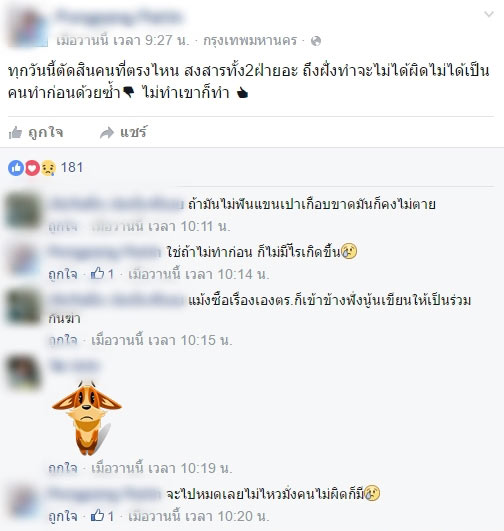
Task: Open timestamp of the 10:15 น. comment
Action: click(x=162, y=340)
